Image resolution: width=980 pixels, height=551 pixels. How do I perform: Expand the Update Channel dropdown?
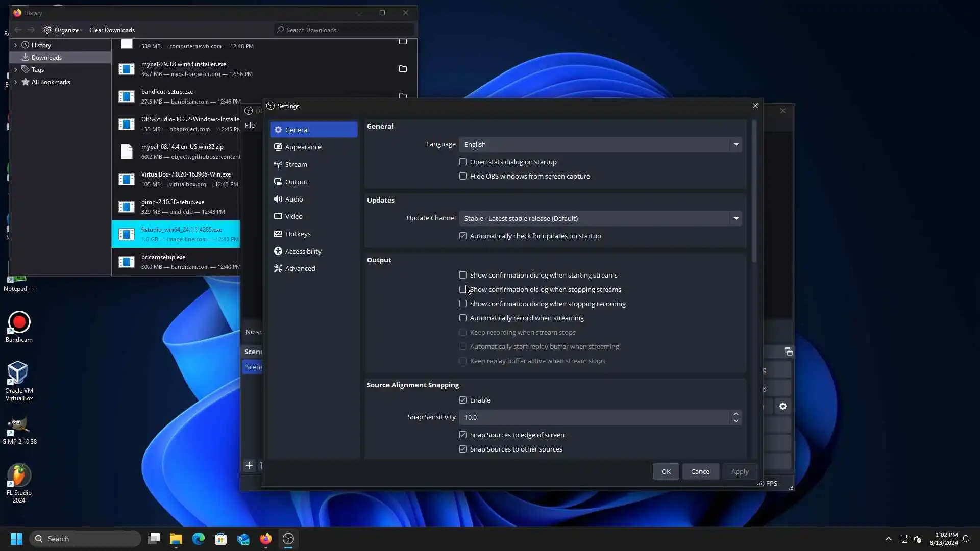tap(600, 218)
